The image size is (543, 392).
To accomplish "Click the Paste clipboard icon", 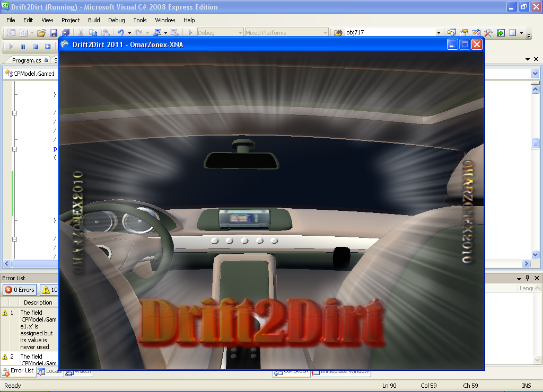I will click(106, 32).
